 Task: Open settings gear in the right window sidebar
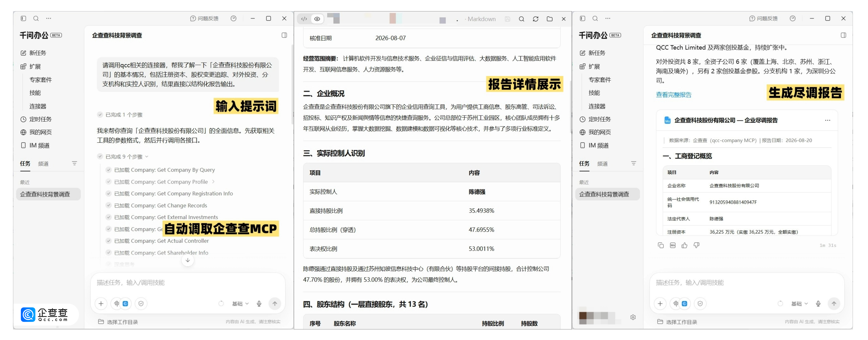[633, 317]
